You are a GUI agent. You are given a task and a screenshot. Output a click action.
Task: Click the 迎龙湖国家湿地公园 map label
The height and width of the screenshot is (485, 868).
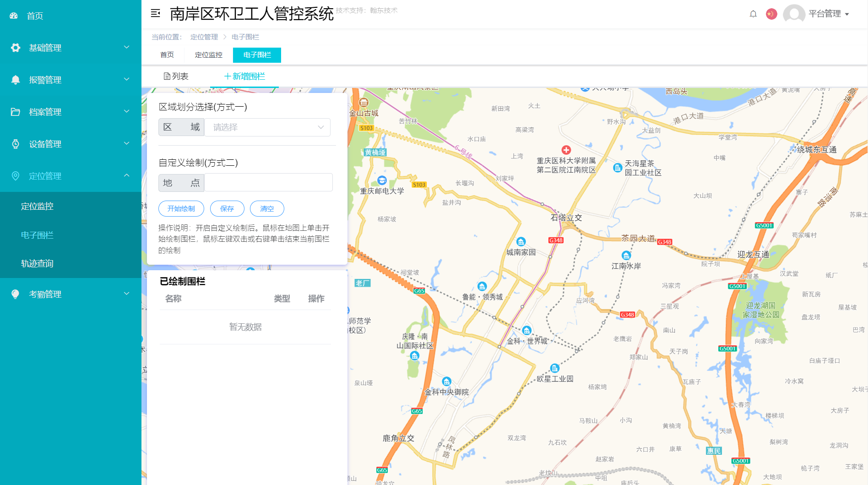click(x=761, y=310)
